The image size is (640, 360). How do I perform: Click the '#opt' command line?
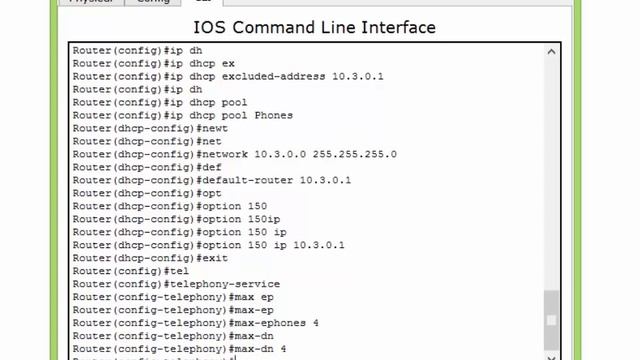tap(147, 193)
